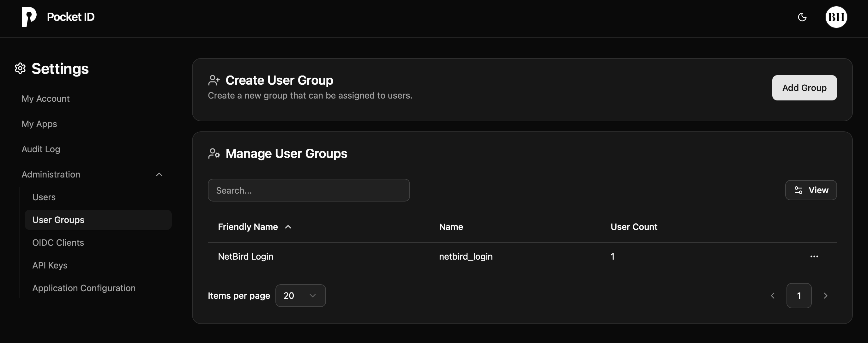
Task: Go to next page with the right arrow
Action: (x=826, y=296)
